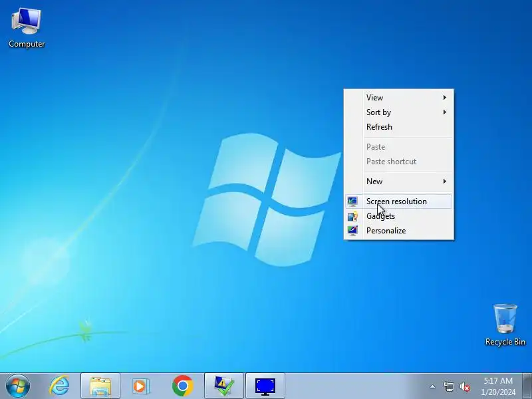
Task: Click the warning checkmark taskbar app
Action: pos(224,386)
